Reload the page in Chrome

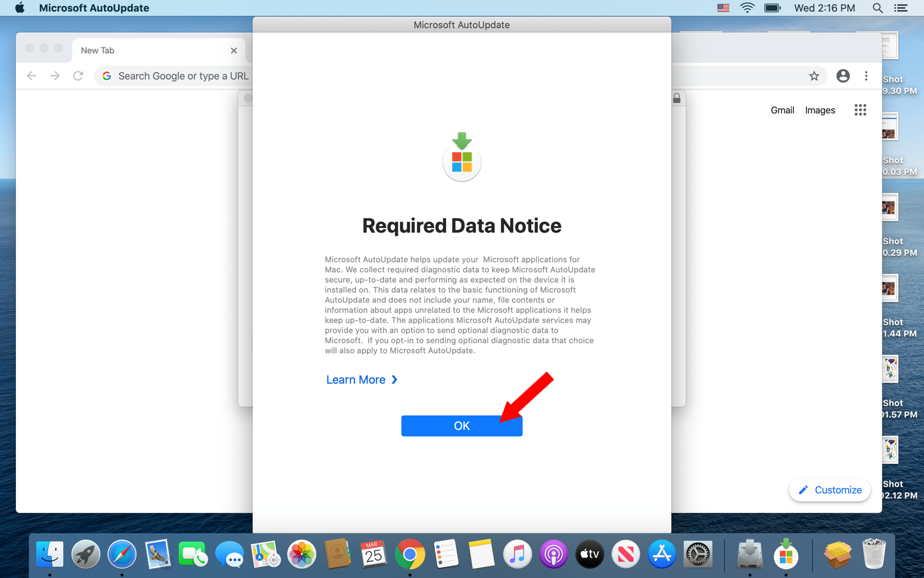[78, 76]
